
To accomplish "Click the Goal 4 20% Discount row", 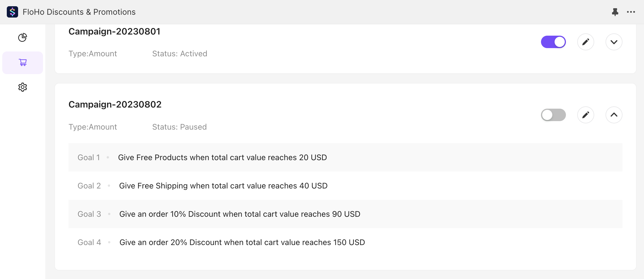I will 242,242.
